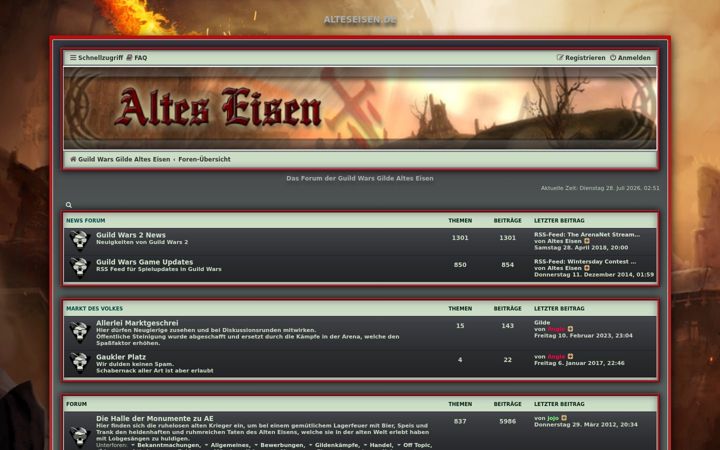The height and width of the screenshot is (450, 720).
Task: Click the skull icon beside Gaukler Platz
Action: tap(80, 363)
